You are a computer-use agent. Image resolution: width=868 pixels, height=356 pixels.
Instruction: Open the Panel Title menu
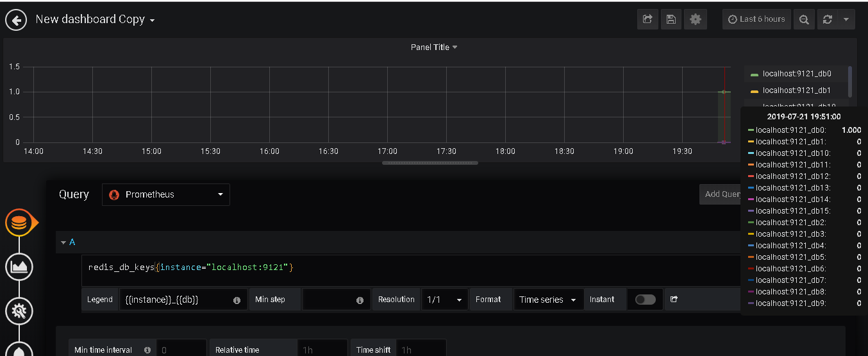click(x=434, y=47)
